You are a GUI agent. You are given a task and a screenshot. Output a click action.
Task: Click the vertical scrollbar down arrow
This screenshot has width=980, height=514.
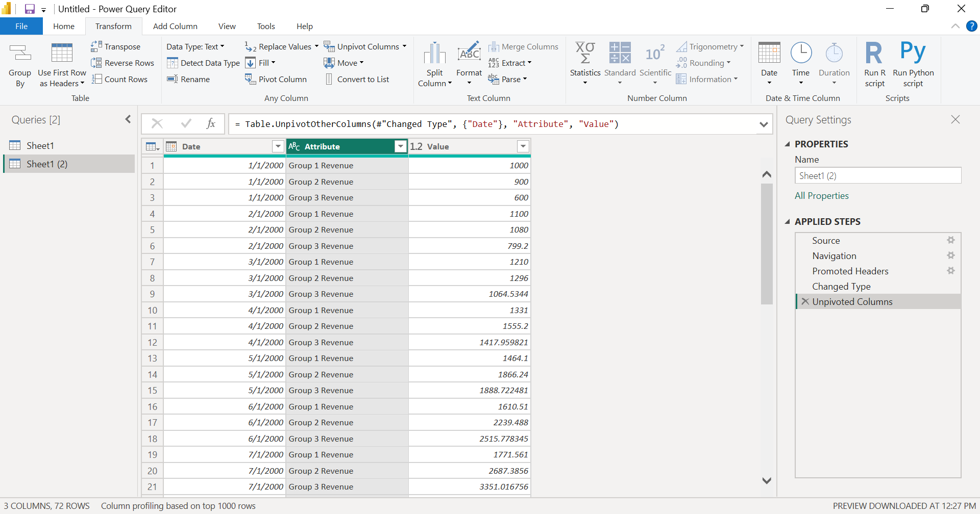pos(767,480)
